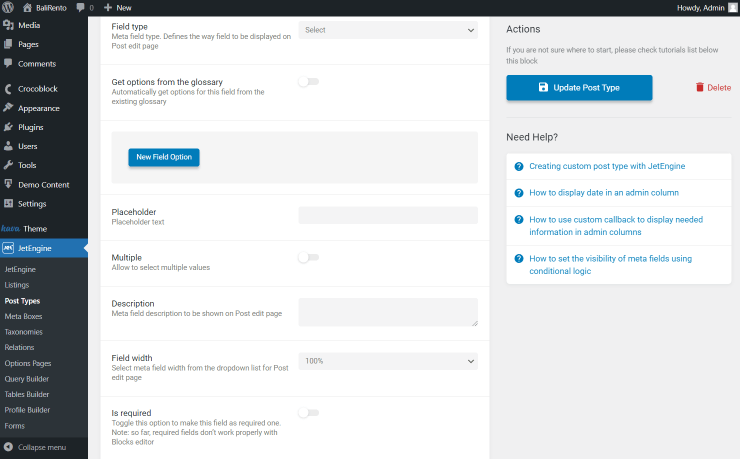
Task: Click the save disk icon on Update Post Type
Action: point(543,87)
